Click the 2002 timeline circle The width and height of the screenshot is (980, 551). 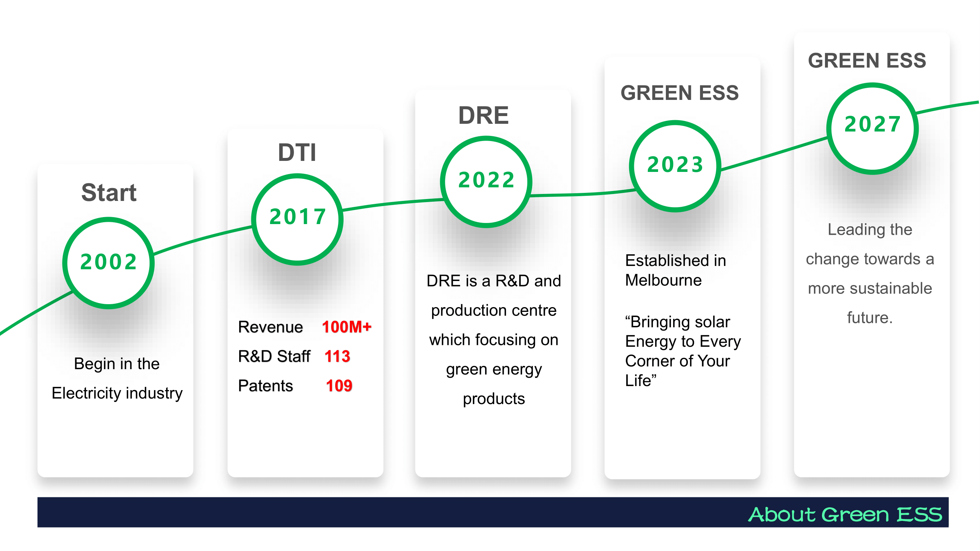tap(108, 263)
